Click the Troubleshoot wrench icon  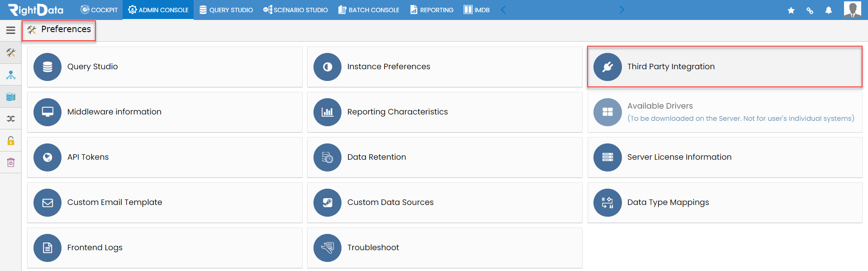click(327, 248)
